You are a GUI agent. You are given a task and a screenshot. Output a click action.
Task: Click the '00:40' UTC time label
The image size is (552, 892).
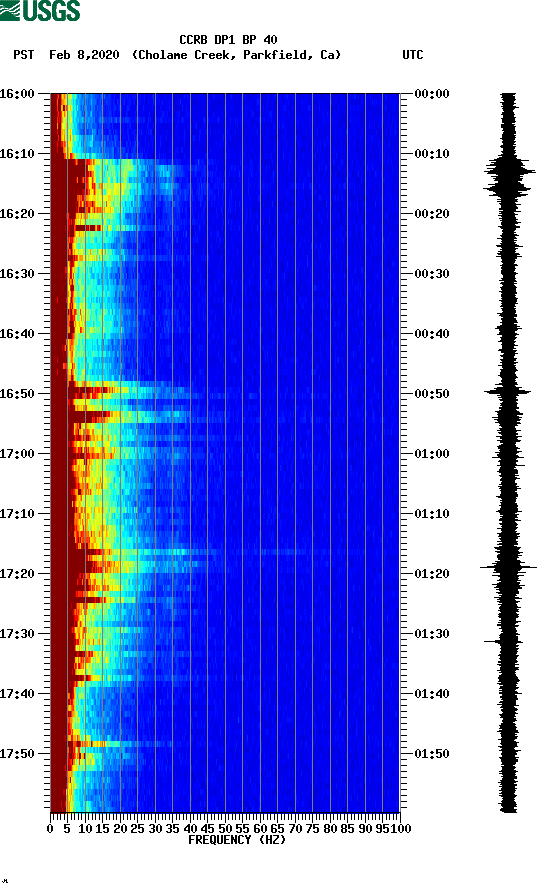click(432, 333)
